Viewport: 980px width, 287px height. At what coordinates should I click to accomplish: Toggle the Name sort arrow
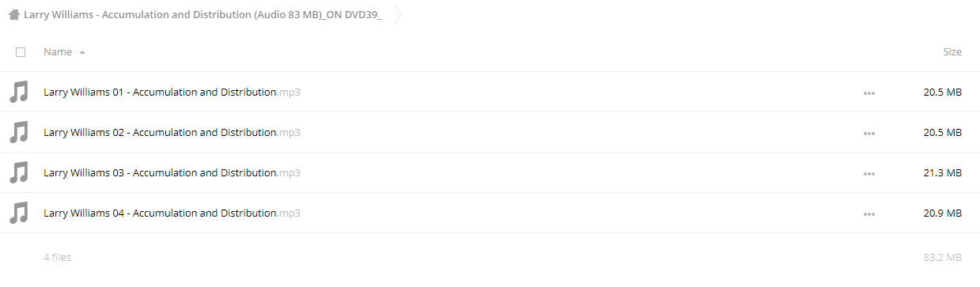[82, 52]
